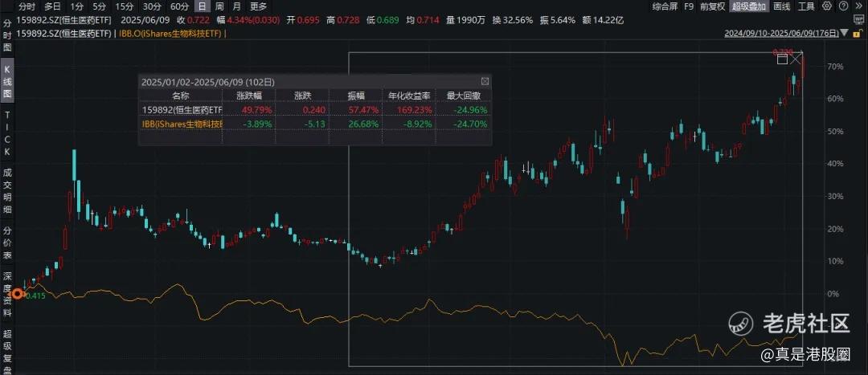Click the 159892.SZ(恒生医药ETF) overlay legend label

click(65, 34)
